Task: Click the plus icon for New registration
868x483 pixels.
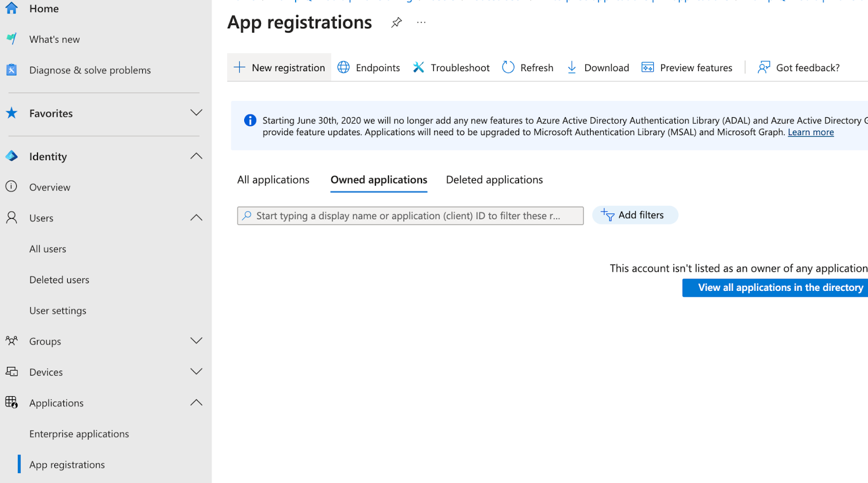Action: tap(239, 67)
